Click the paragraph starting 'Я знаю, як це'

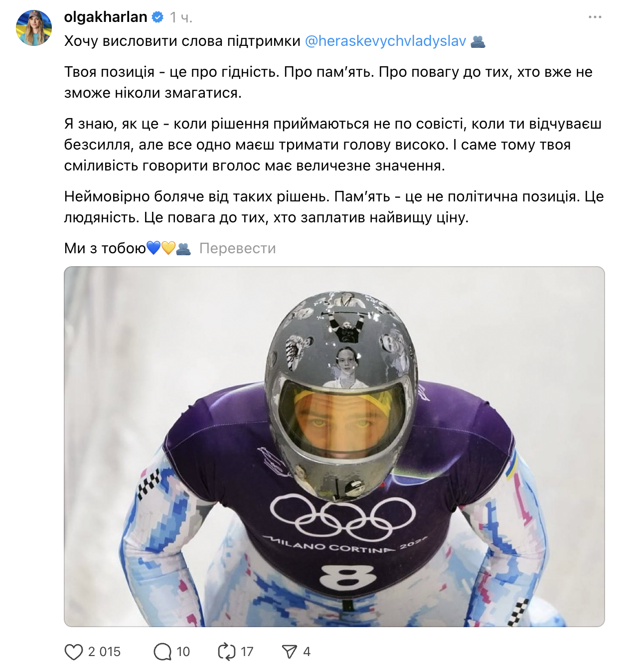tap(332, 145)
